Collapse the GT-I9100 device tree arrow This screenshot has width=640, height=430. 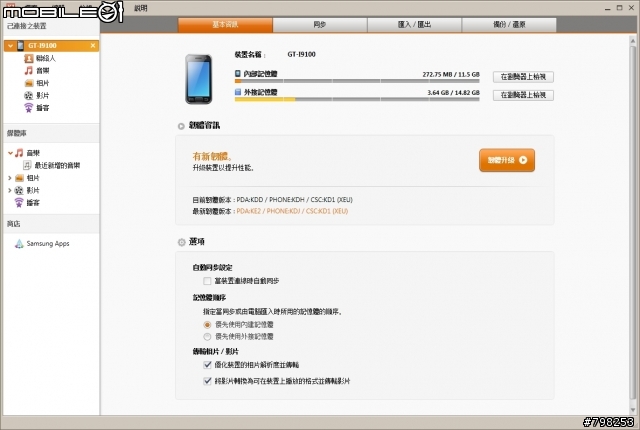[11, 46]
